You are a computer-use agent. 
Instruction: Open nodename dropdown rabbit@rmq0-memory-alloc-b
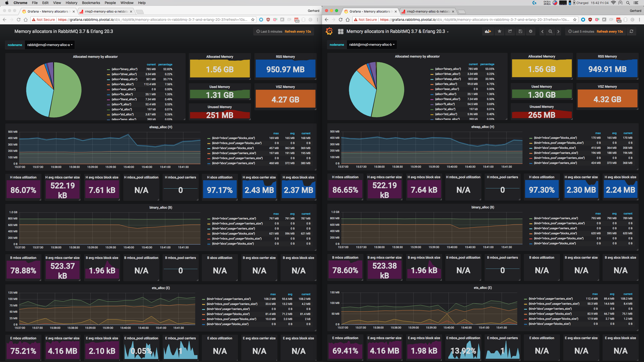click(372, 45)
